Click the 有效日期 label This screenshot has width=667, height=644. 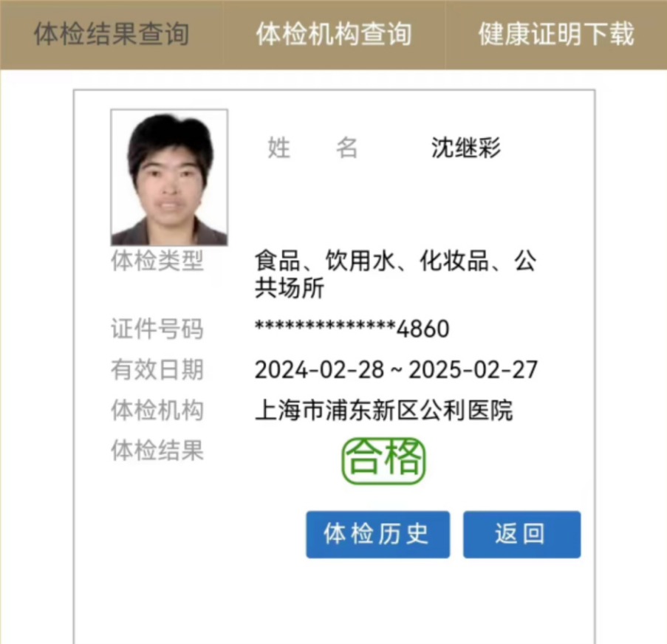(157, 369)
